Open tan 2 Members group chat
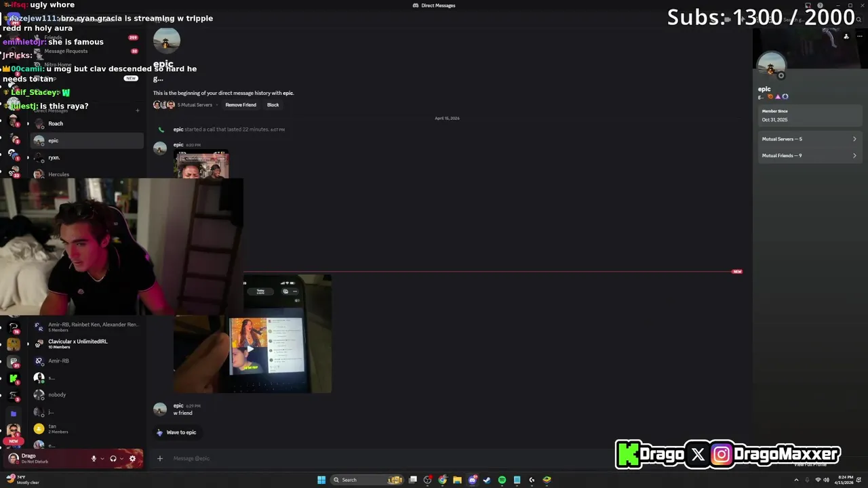 [88, 428]
